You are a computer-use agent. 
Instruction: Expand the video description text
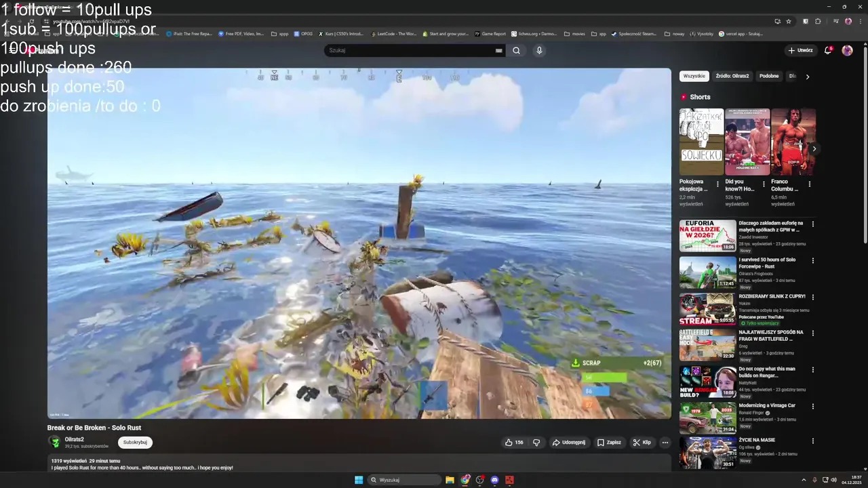point(359,464)
